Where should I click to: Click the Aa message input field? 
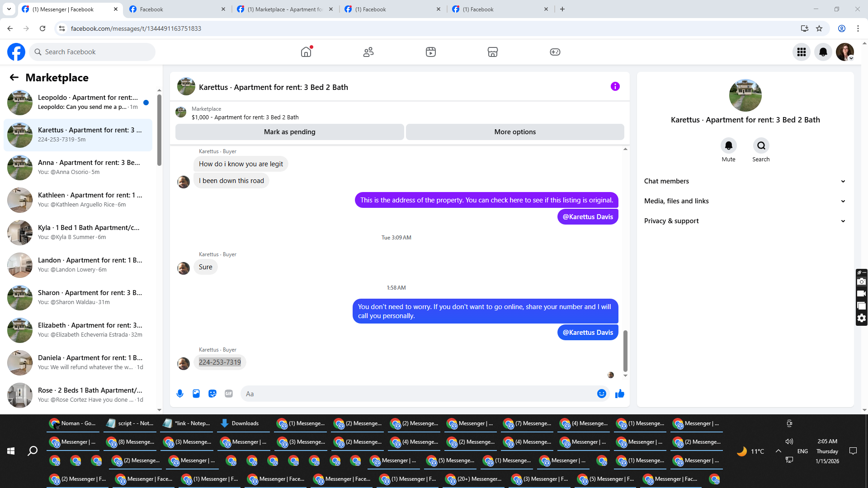(x=418, y=394)
